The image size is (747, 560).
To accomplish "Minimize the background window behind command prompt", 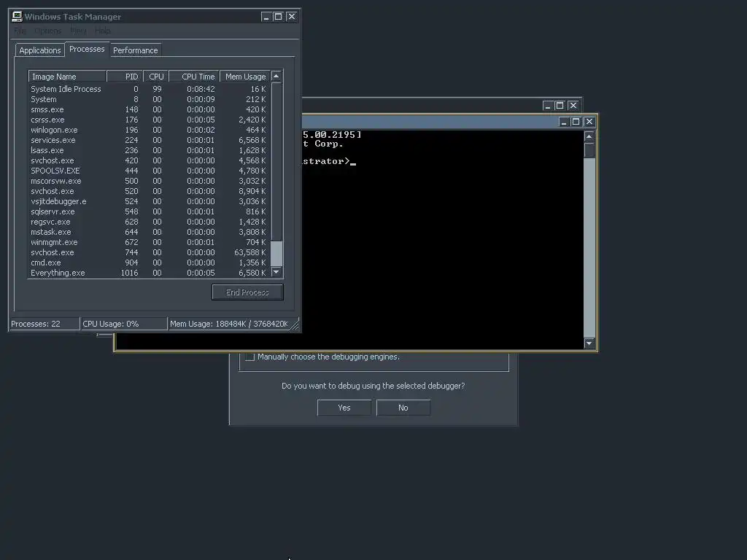I will tap(548, 106).
